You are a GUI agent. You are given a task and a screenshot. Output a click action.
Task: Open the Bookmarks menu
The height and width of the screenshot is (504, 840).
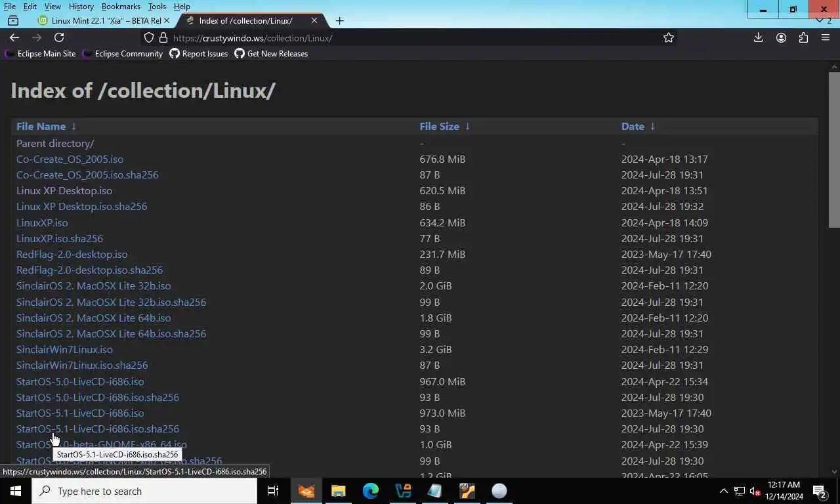point(121,7)
